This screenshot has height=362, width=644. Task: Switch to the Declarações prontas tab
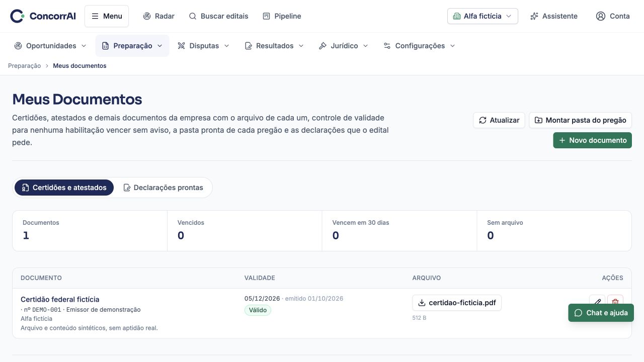pos(164,188)
